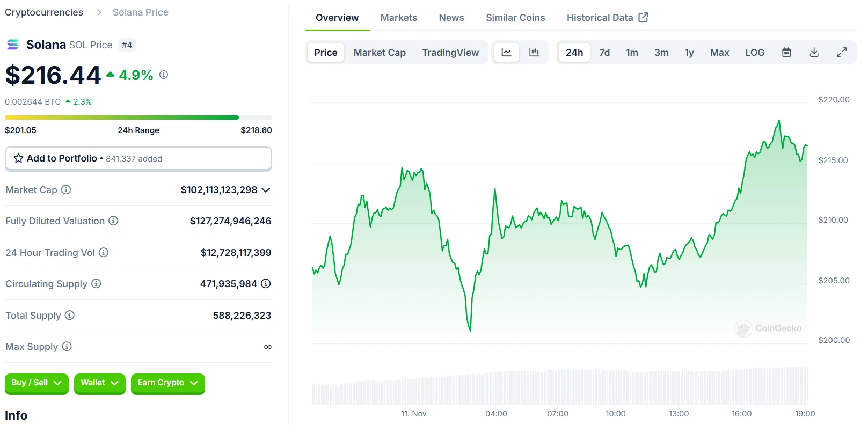Click the $216.44 price value
The height and width of the screenshot is (425, 868).
point(53,75)
